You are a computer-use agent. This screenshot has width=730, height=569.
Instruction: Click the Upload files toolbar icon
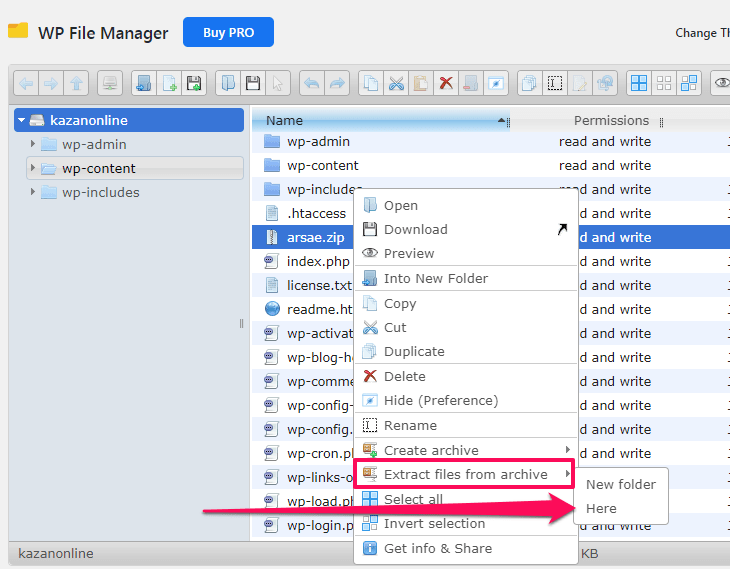click(194, 83)
